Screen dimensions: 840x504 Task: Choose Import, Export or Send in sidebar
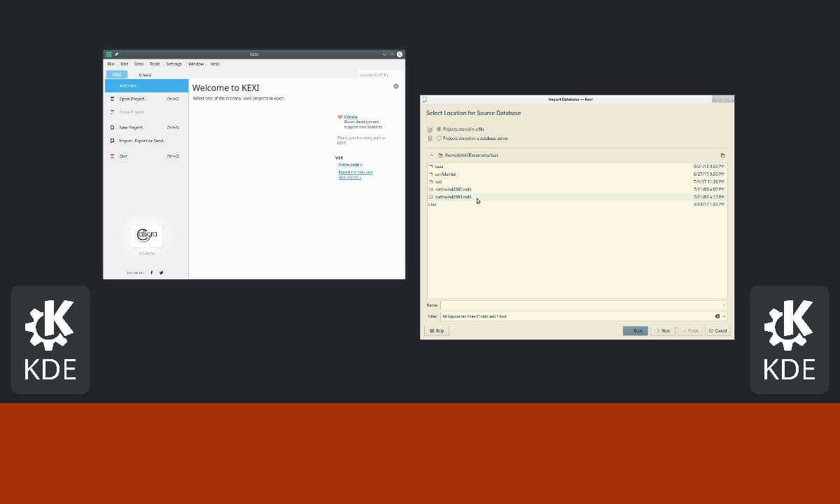coord(143,141)
